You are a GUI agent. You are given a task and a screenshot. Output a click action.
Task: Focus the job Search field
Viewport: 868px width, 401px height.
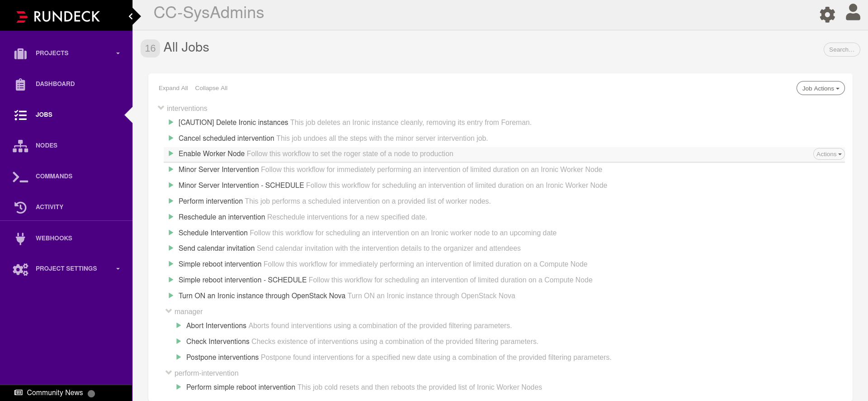coord(842,50)
